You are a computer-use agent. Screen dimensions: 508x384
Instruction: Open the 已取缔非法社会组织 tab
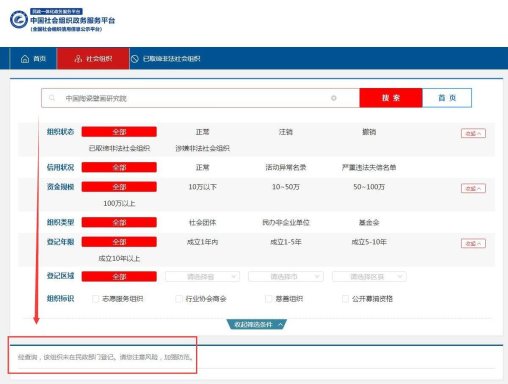[166, 59]
